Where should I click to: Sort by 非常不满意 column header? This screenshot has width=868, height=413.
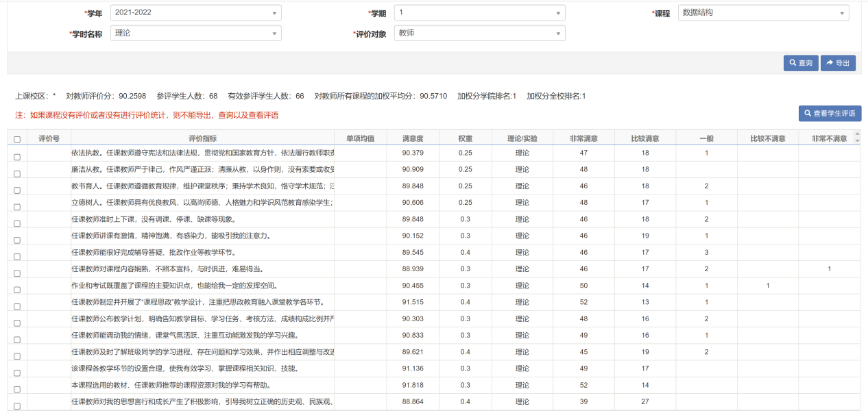[x=829, y=138]
